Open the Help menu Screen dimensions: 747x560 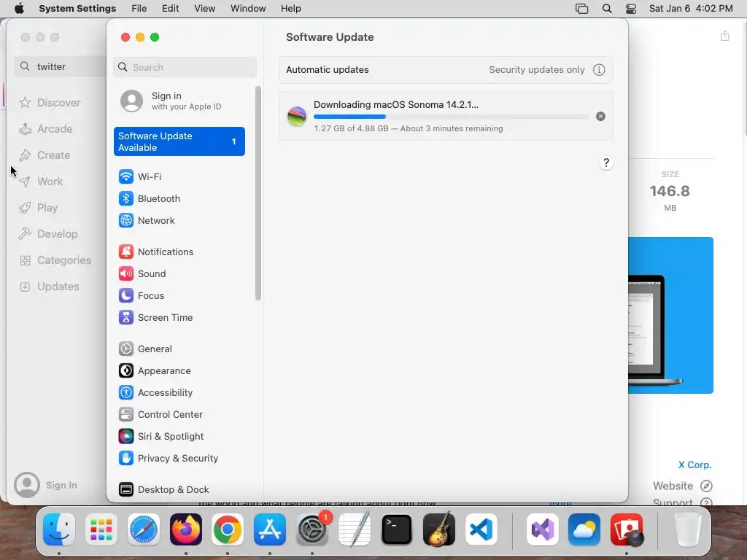[290, 9]
